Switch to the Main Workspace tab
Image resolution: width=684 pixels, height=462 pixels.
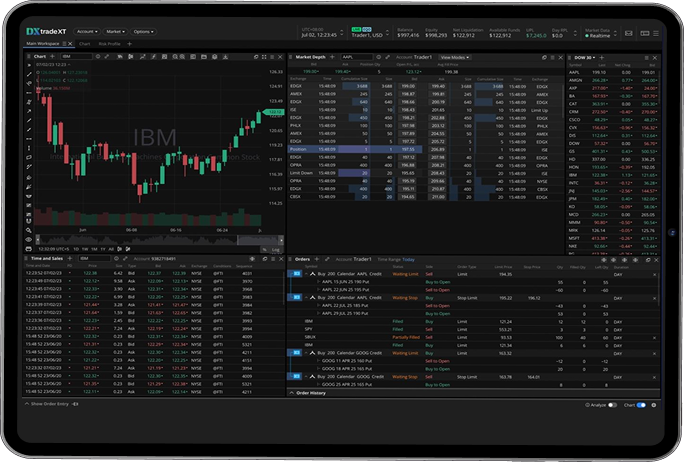click(x=43, y=44)
